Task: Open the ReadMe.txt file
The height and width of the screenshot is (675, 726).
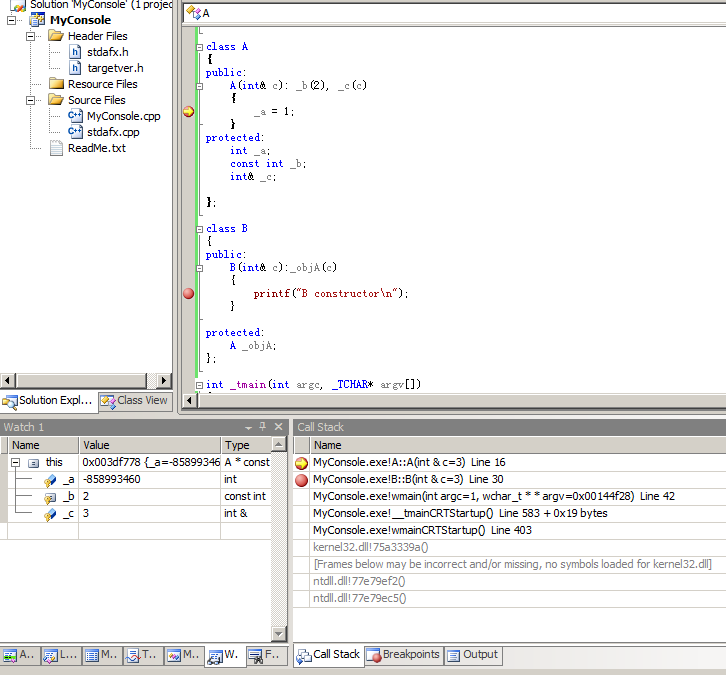Action: [x=96, y=148]
